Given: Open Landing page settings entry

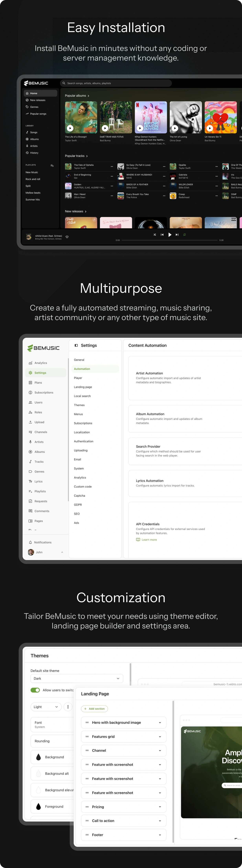Looking at the screenshot, I should click(x=83, y=387).
